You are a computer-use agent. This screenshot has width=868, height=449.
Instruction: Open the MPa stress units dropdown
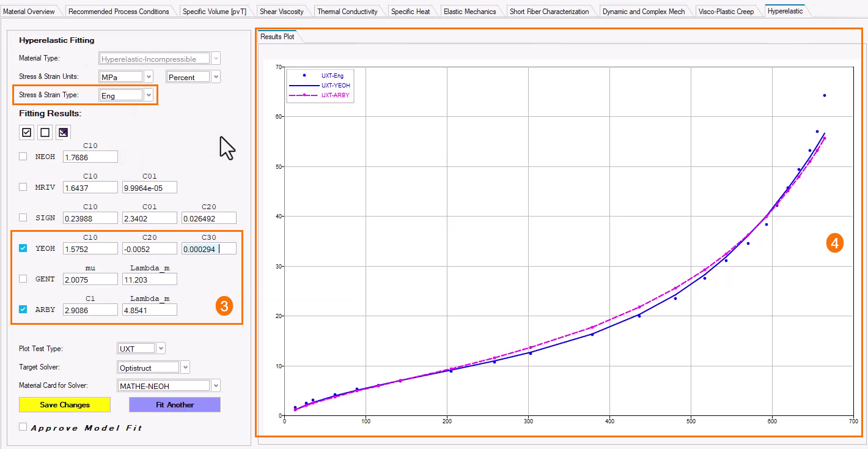tap(149, 77)
